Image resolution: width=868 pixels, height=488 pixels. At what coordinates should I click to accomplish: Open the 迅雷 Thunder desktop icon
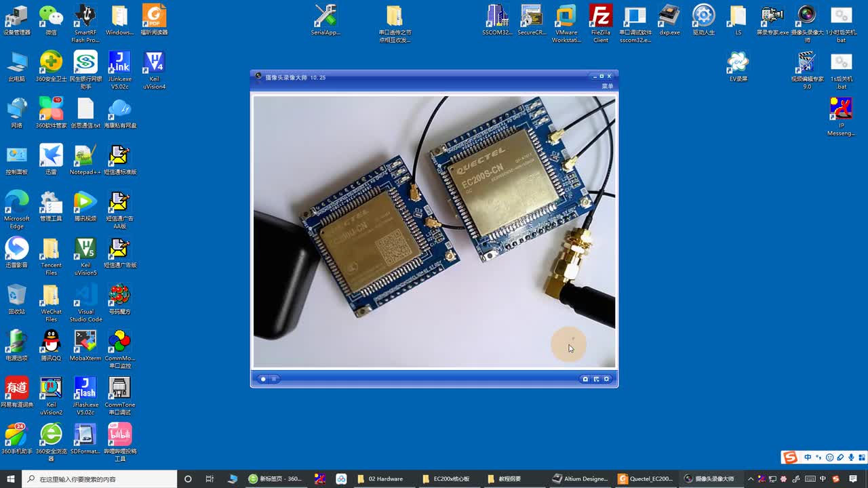[x=51, y=160]
